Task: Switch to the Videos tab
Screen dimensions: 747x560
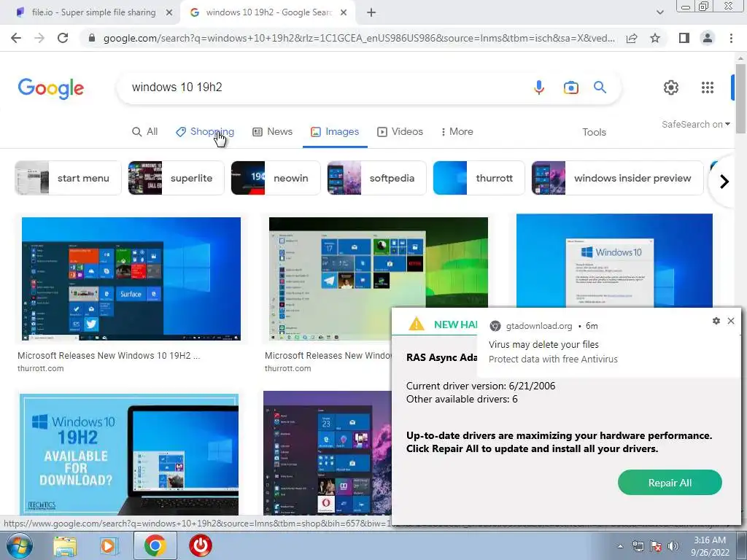Action: click(400, 131)
